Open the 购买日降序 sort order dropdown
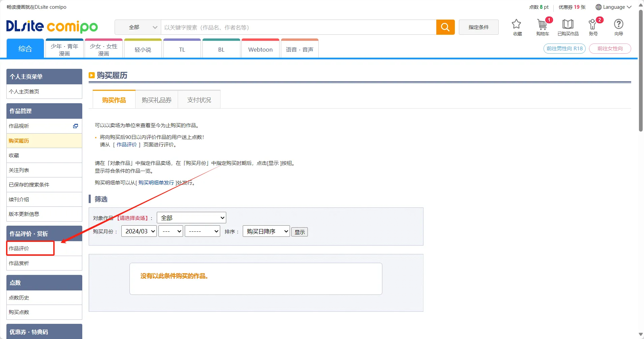This screenshot has width=644, height=339. pos(266,231)
